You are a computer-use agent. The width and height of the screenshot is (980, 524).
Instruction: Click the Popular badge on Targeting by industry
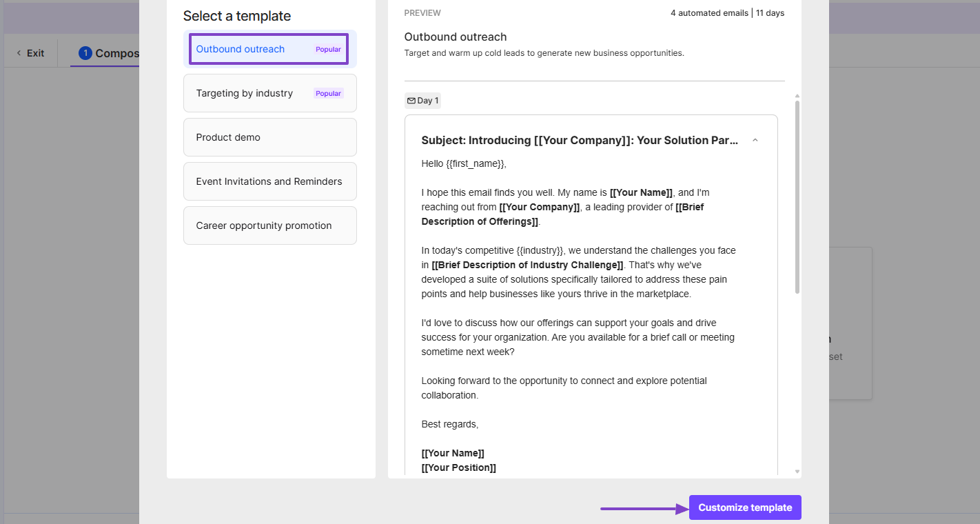tap(329, 93)
